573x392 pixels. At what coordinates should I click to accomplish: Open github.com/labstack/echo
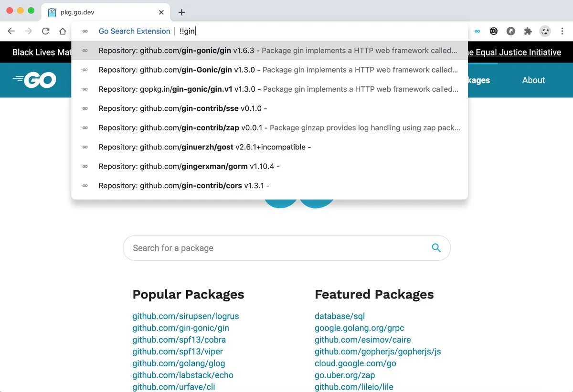[183, 375]
